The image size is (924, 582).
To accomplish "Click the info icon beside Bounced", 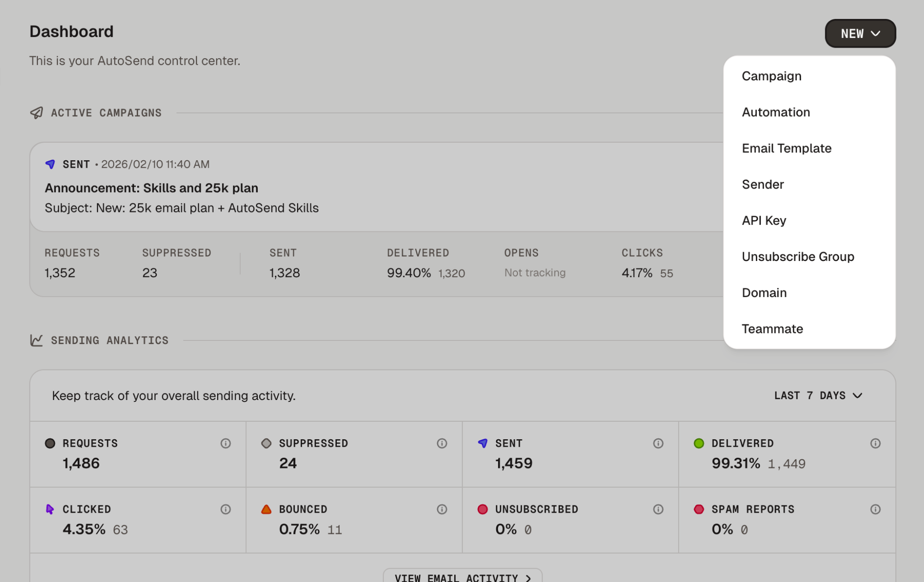I will 442,509.
